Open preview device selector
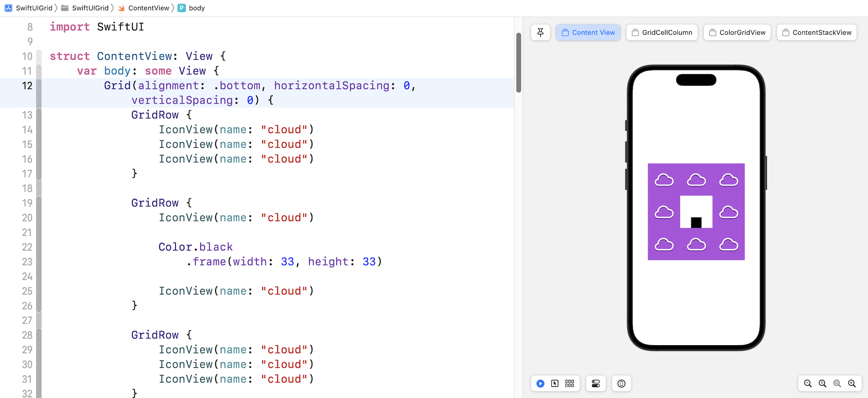 (x=622, y=384)
